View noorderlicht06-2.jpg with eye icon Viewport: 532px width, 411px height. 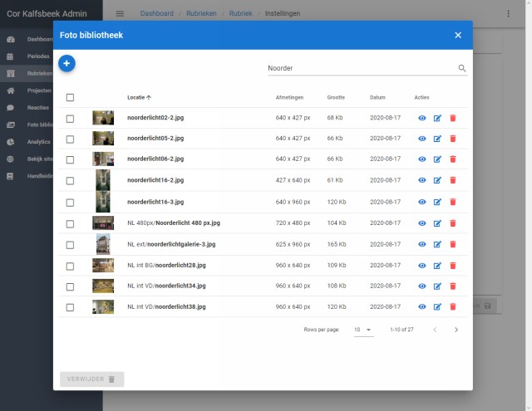coord(421,159)
